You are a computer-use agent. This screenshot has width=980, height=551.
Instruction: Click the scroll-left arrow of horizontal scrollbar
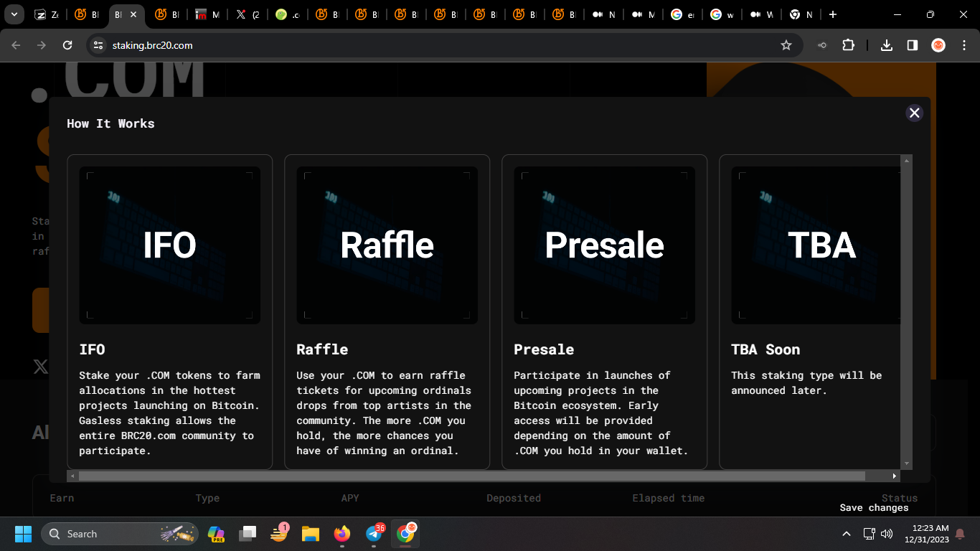(72, 476)
